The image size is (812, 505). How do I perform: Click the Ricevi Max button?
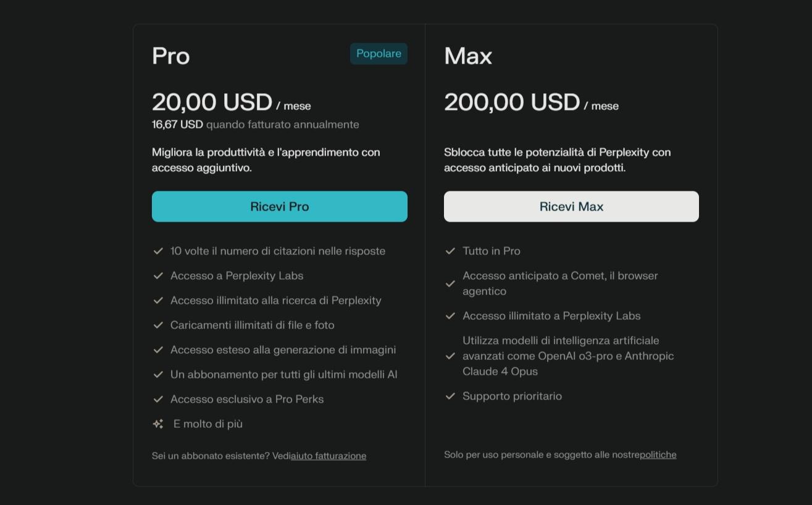point(571,206)
